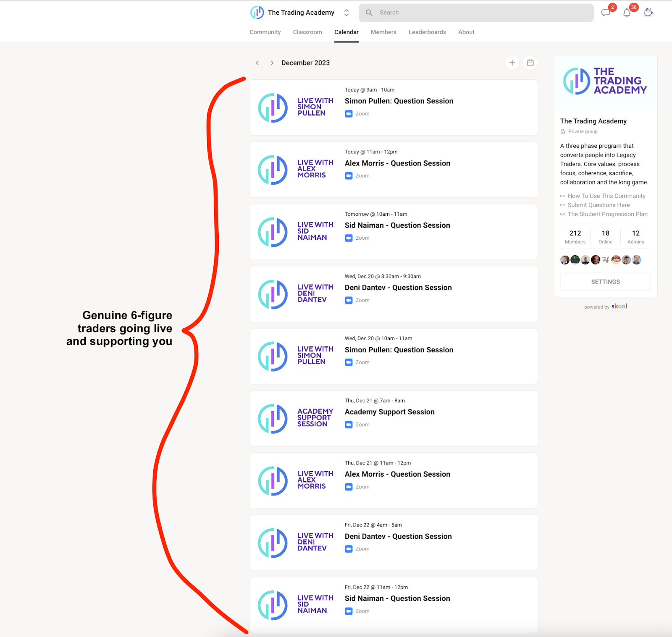
Task: Click thumbnail of Wed Dec 20 Deni Dantev event
Action: point(296,294)
